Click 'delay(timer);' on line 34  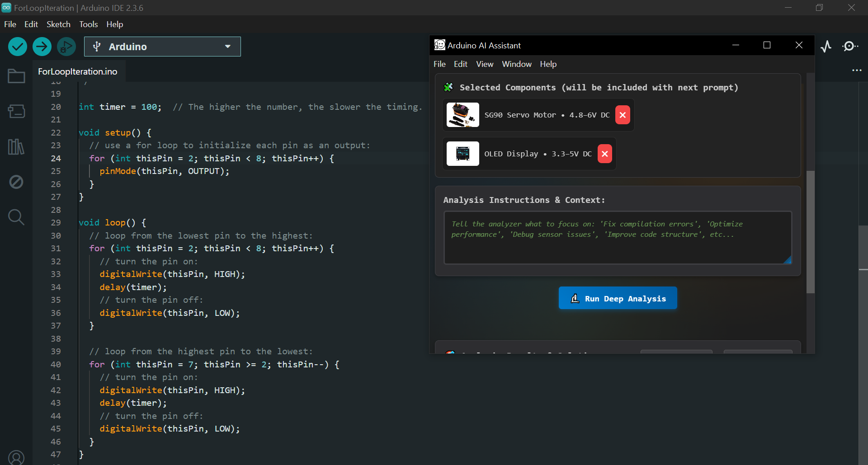click(133, 287)
